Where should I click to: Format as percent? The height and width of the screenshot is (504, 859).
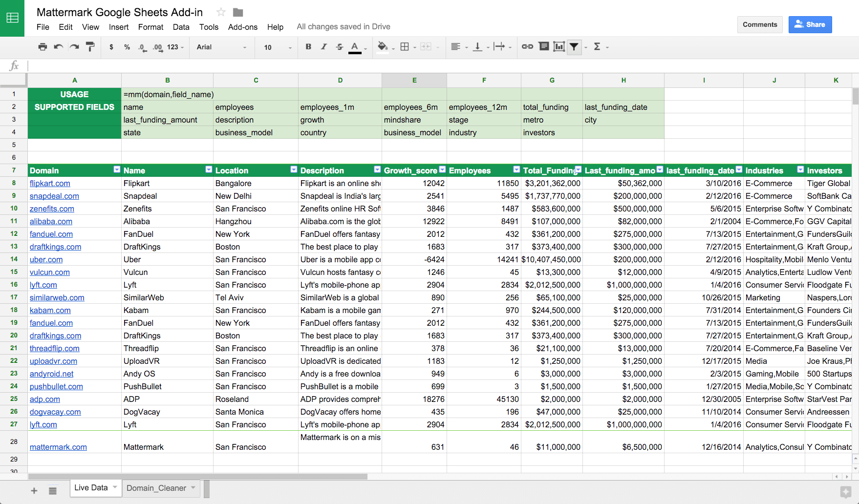[x=127, y=47]
